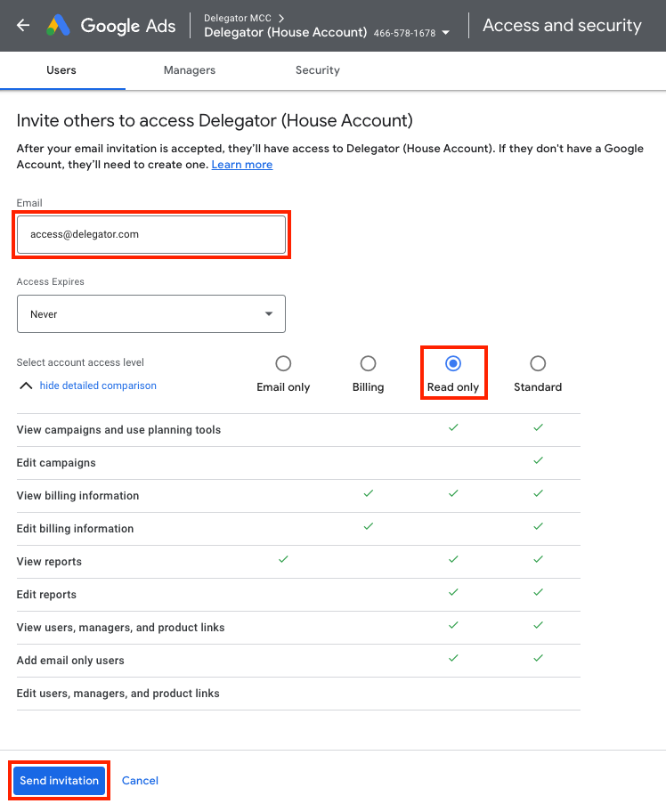The width and height of the screenshot is (666, 812).
Task: Click the Delegator MCC breadcrumb chevron
Action: point(281,18)
